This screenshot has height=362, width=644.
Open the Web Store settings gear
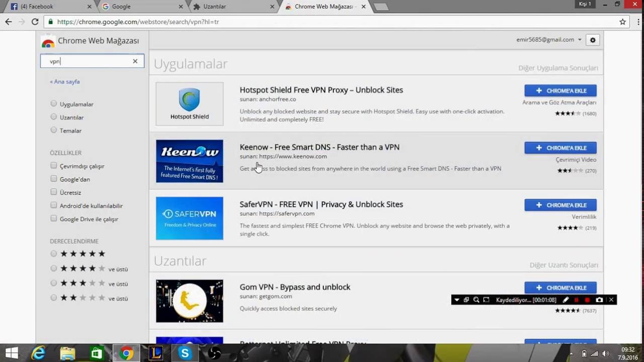click(593, 40)
